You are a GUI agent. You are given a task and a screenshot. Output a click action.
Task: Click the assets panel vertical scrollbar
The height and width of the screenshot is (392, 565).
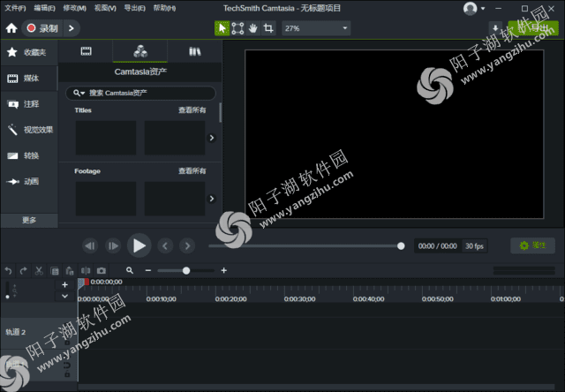point(220,112)
